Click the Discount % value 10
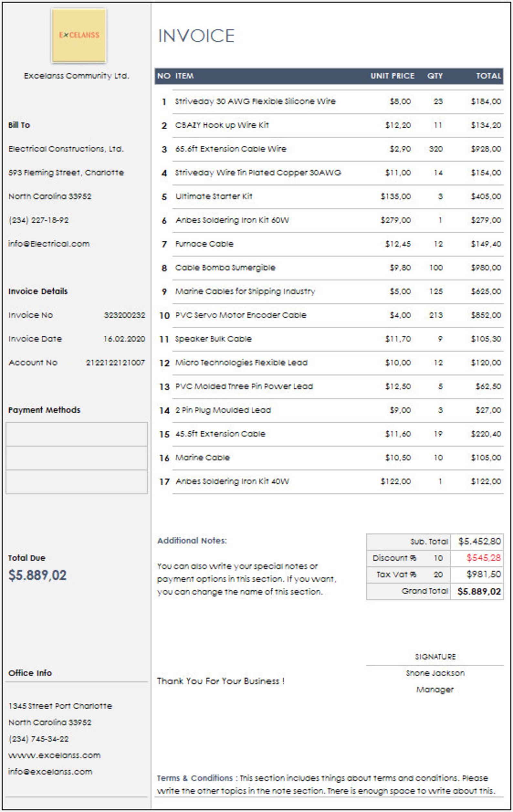Image resolution: width=513 pixels, height=812 pixels. click(438, 558)
